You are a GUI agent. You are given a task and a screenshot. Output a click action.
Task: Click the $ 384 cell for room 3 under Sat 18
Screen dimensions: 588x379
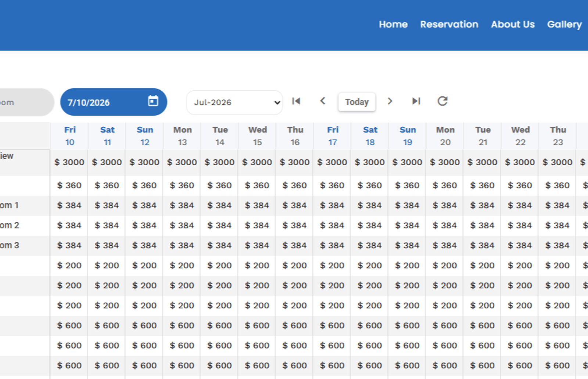click(x=370, y=245)
